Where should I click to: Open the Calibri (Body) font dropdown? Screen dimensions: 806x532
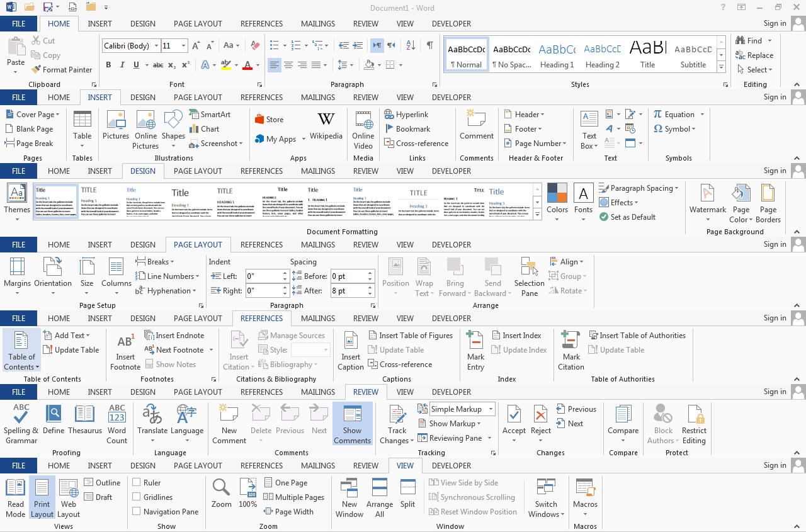click(x=156, y=46)
